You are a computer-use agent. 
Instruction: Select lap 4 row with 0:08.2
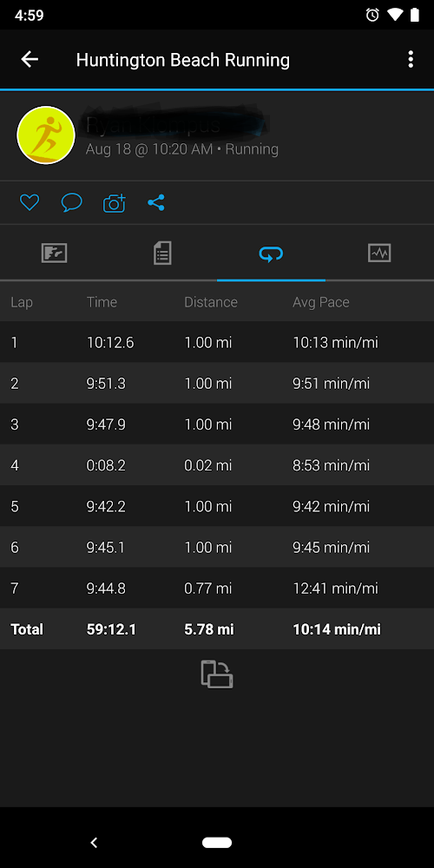coord(217,465)
